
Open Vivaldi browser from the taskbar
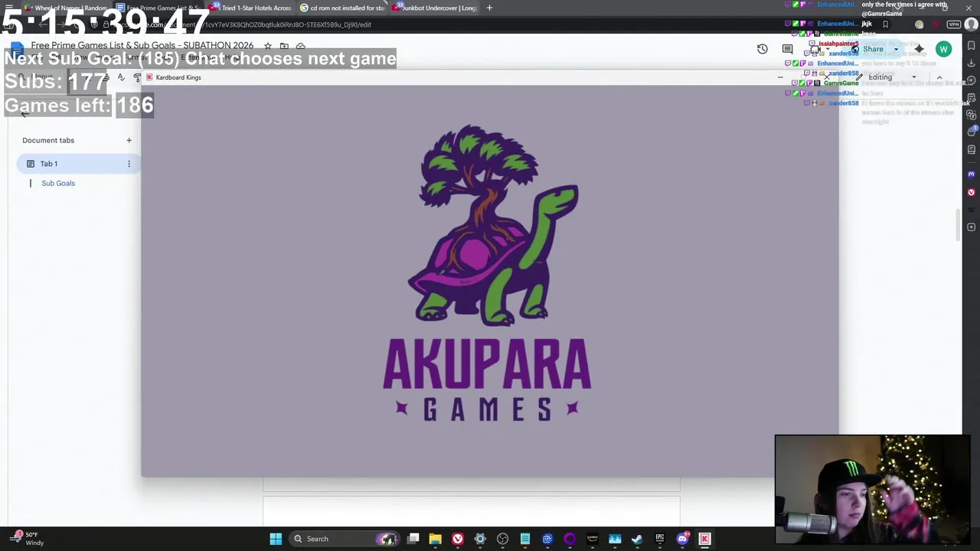click(457, 539)
